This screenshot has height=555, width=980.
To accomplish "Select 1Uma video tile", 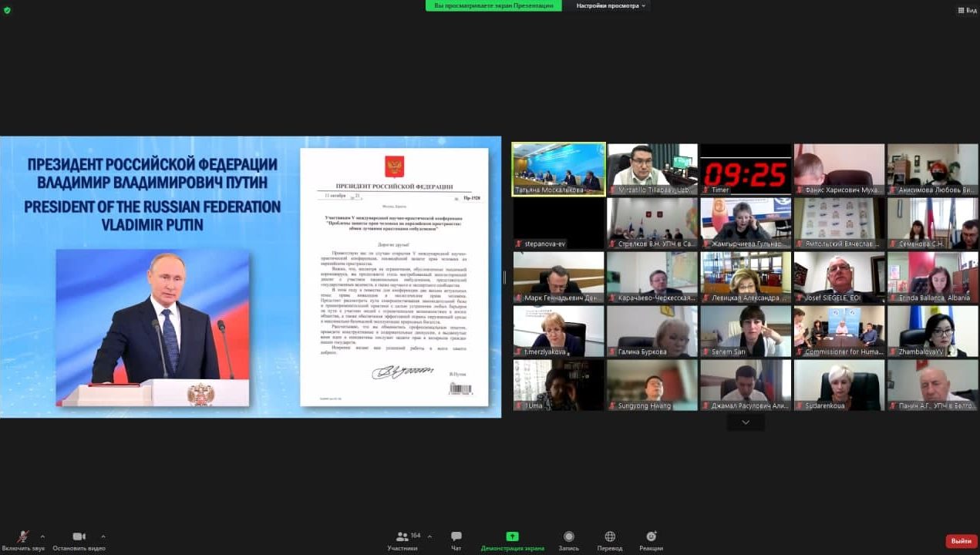I will [559, 385].
